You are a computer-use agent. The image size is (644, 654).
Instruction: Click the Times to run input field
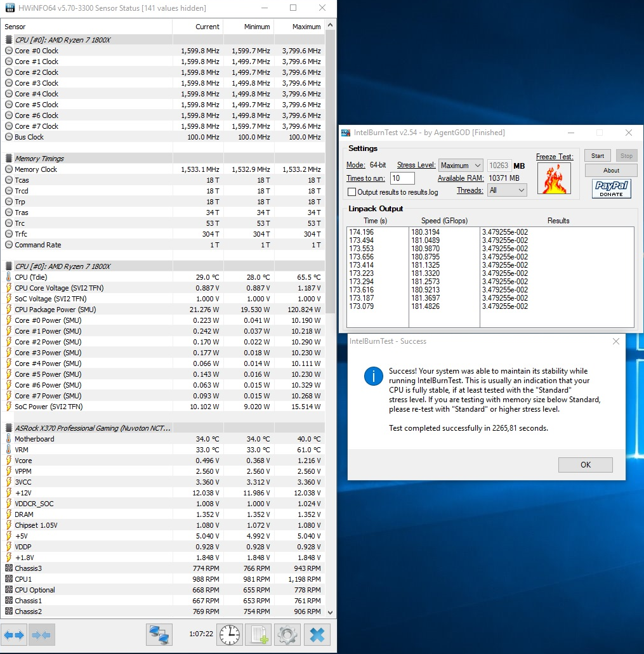(402, 178)
